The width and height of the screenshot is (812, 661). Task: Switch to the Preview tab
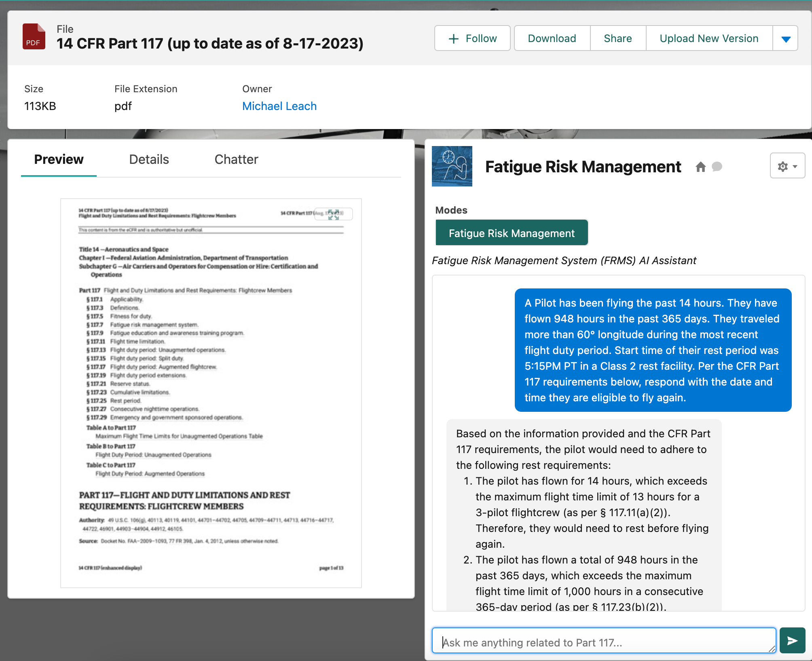59,159
